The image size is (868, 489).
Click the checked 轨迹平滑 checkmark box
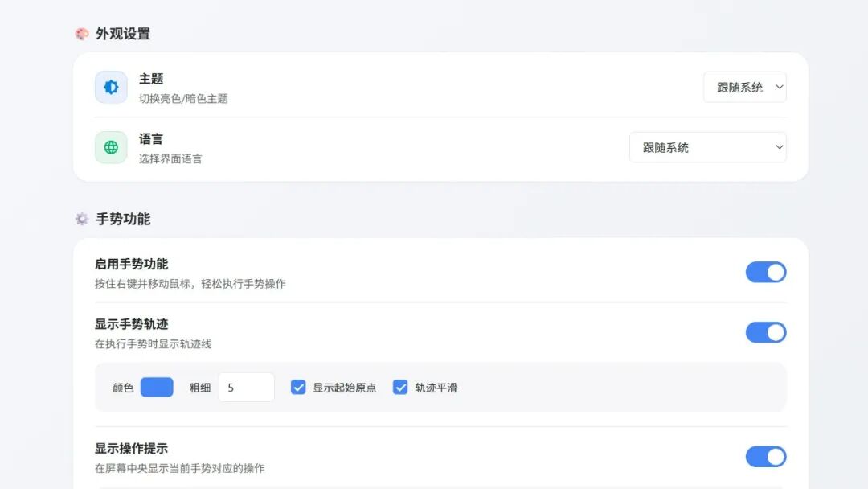399,387
